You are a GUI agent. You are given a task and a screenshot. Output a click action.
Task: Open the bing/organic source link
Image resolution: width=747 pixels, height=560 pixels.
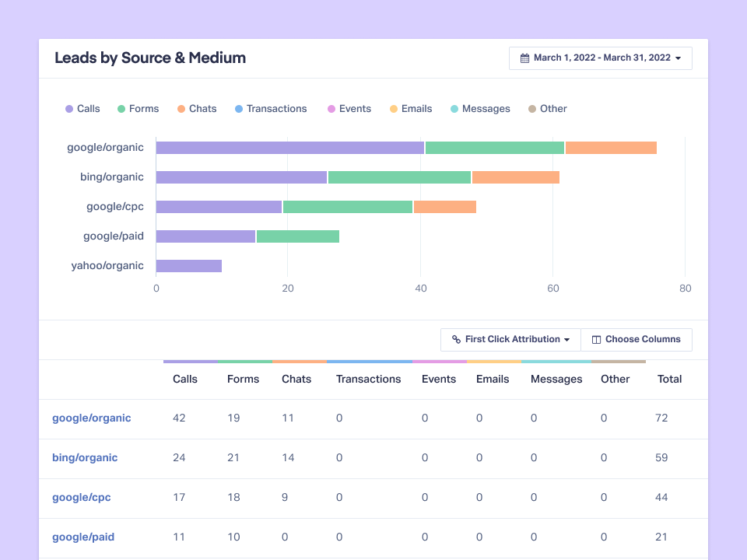(85, 457)
